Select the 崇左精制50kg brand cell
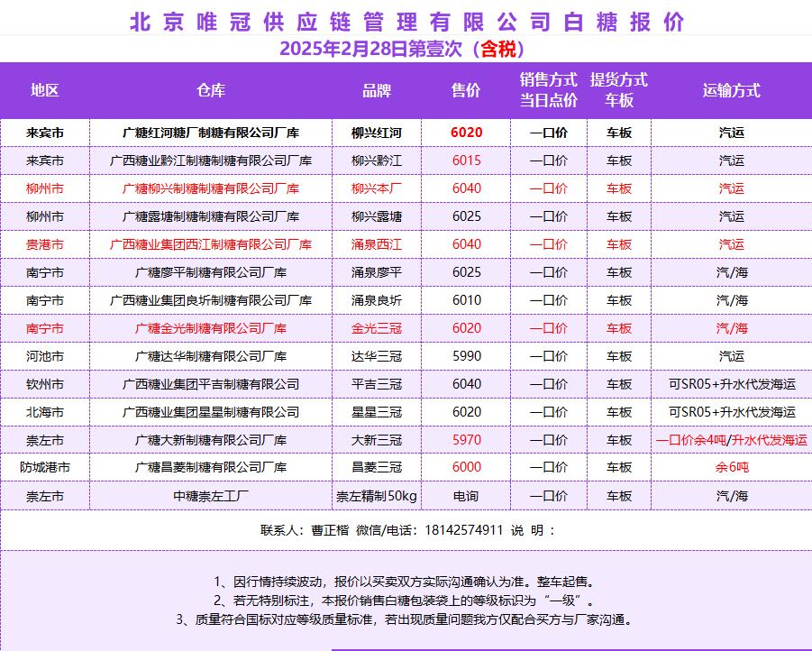Image resolution: width=812 pixels, height=651 pixels. coord(377,496)
